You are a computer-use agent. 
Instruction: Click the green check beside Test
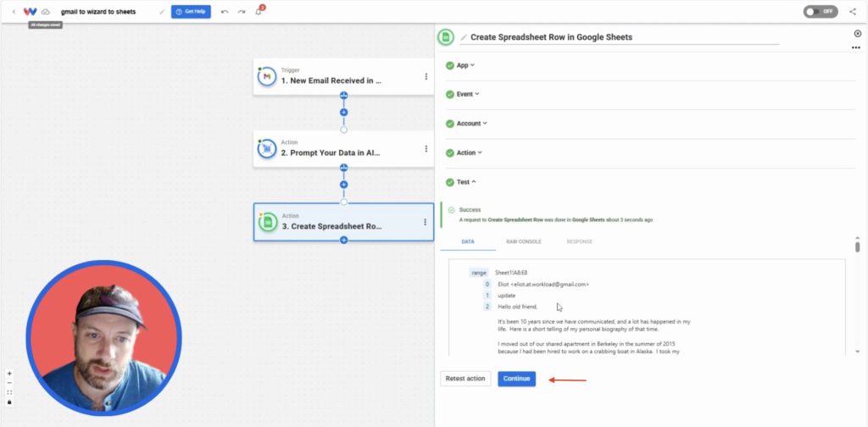[x=449, y=182]
